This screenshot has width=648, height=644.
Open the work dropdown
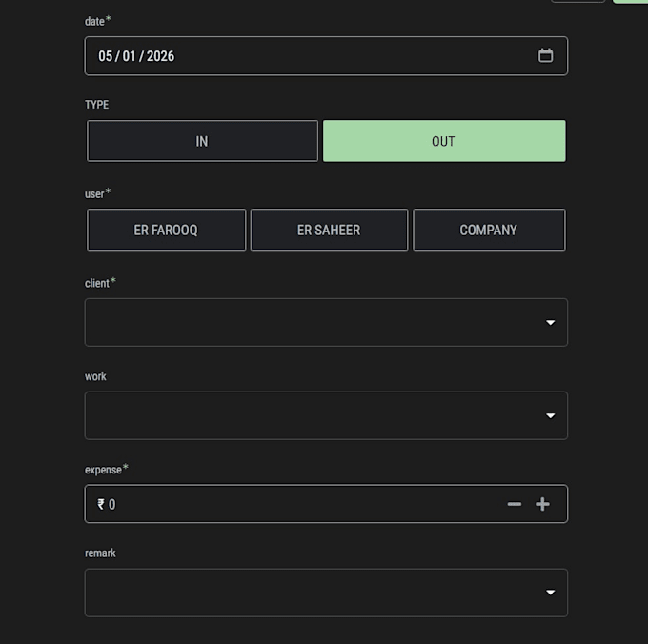click(326, 415)
